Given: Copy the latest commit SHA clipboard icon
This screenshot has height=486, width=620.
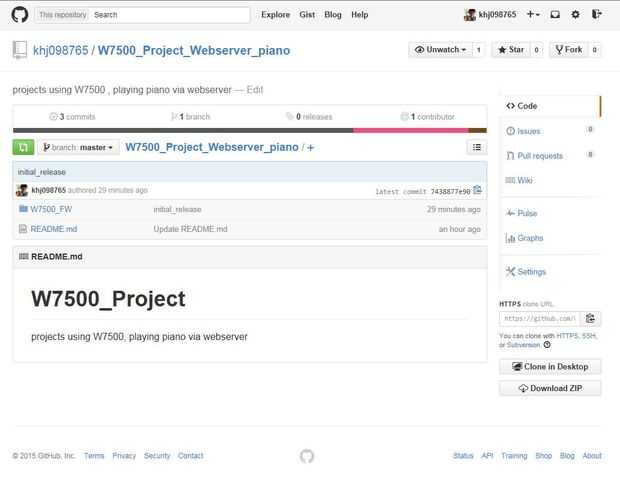Looking at the screenshot, I should click(x=477, y=190).
